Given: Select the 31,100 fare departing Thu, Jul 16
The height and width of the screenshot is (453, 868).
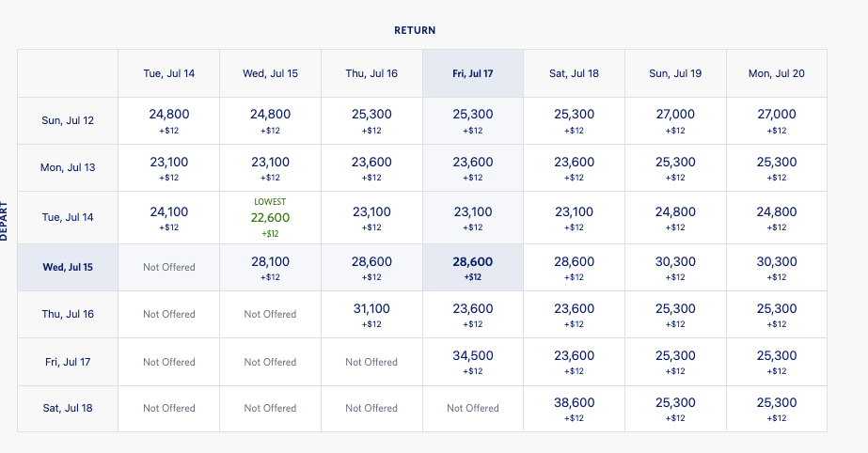Looking at the screenshot, I should (x=371, y=314).
